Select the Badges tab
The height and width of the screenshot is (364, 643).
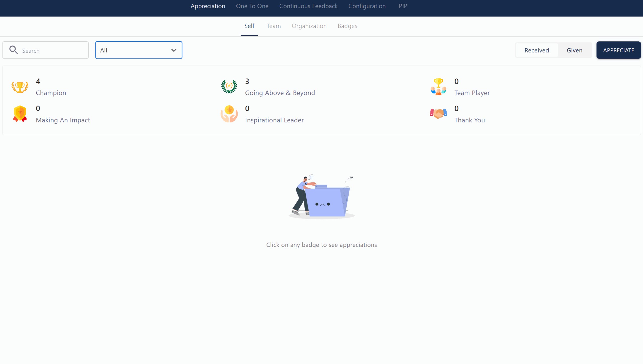(347, 26)
